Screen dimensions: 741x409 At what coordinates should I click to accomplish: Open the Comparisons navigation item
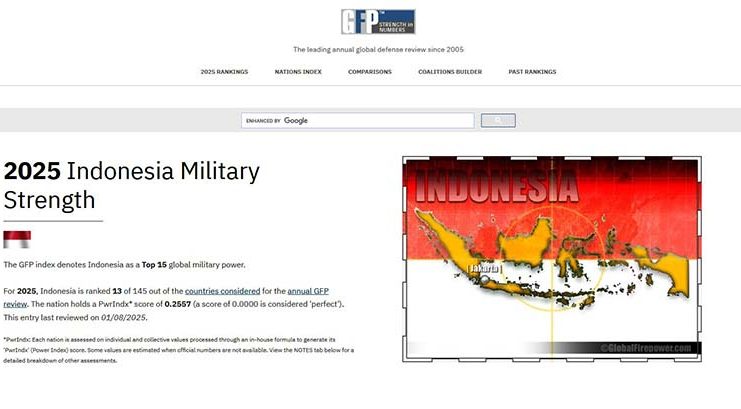coord(370,72)
